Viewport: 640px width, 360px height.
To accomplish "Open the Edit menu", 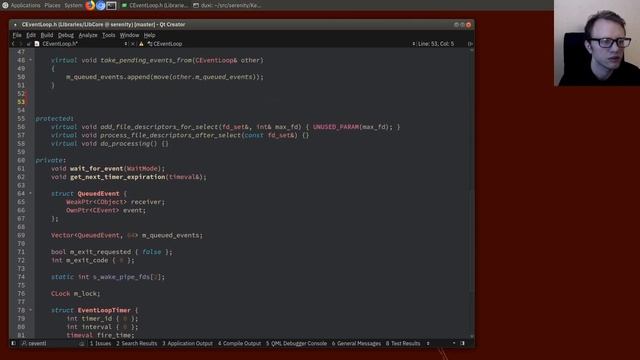I will click(31, 35).
